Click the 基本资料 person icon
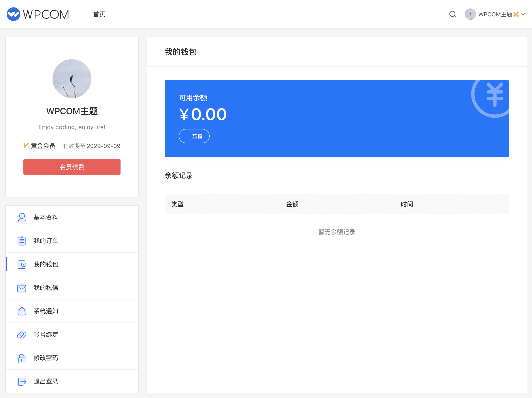Image resolution: width=532 pixels, height=398 pixels. (x=22, y=218)
